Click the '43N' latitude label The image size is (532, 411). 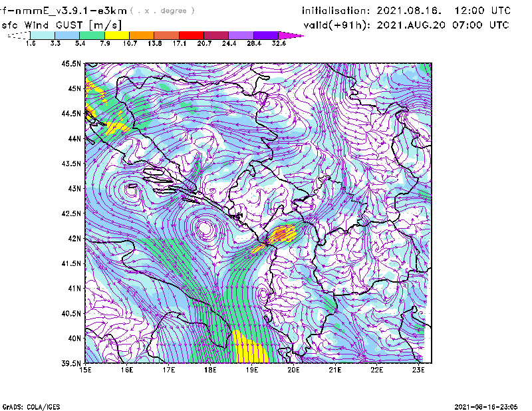click(x=74, y=188)
